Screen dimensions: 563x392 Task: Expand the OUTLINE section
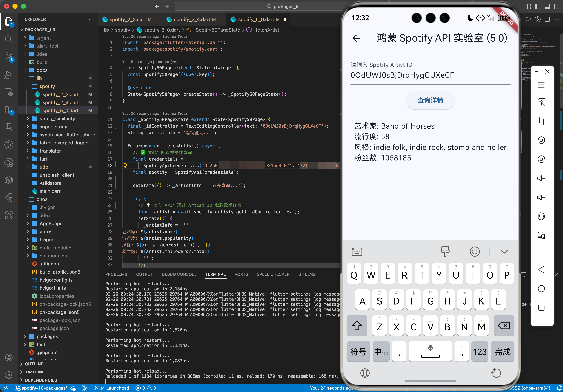coord(34,364)
